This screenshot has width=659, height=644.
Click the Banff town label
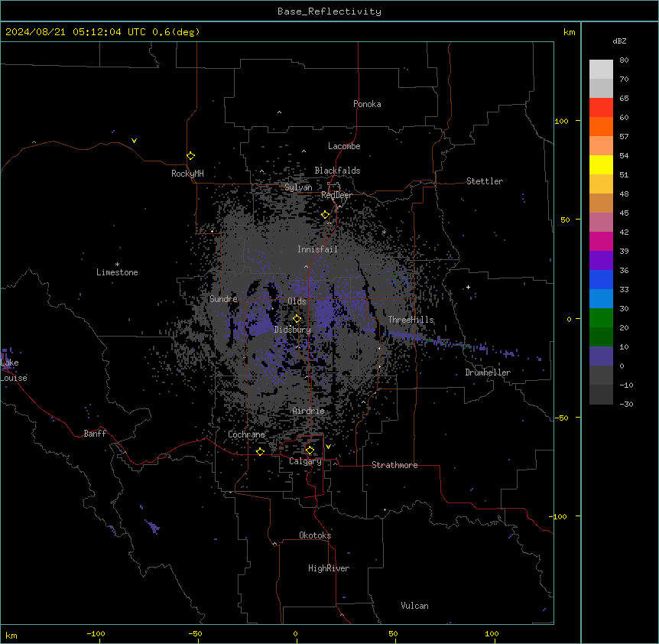coord(95,434)
